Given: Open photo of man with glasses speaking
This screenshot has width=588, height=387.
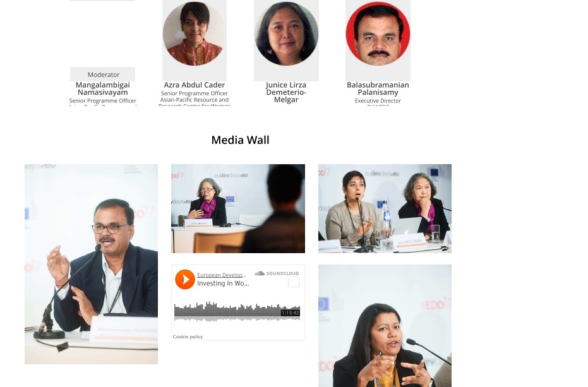Looking at the screenshot, I should 91,264.
